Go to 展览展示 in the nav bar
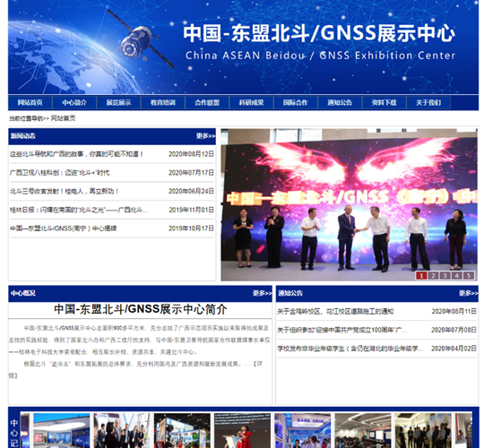The height and width of the screenshot is (448, 484). coord(118,102)
